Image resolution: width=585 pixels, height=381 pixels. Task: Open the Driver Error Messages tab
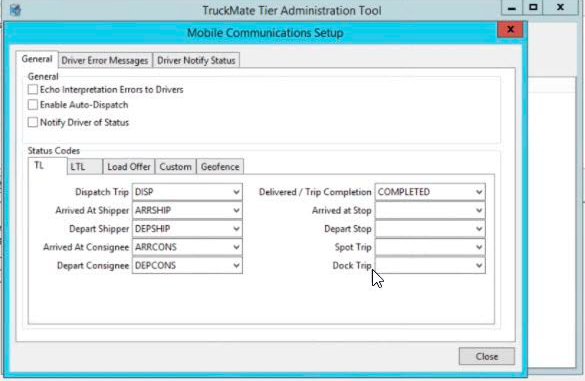pyautogui.click(x=105, y=60)
